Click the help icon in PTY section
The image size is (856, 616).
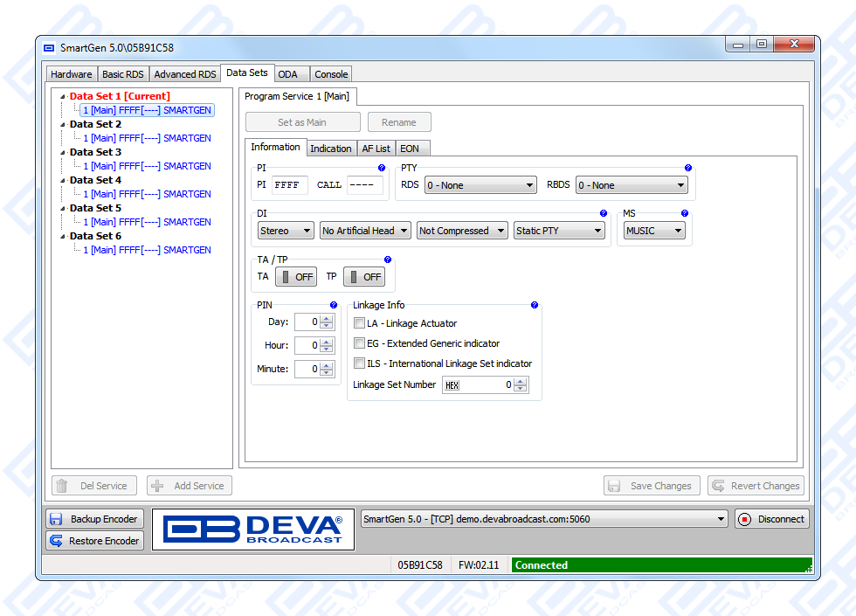tap(687, 168)
